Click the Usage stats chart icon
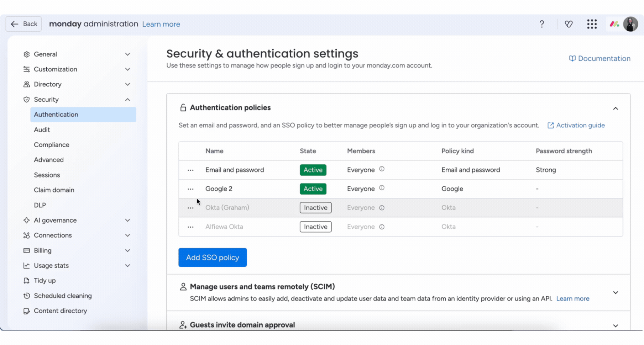This screenshot has width=644, height=345. [26, 265]
